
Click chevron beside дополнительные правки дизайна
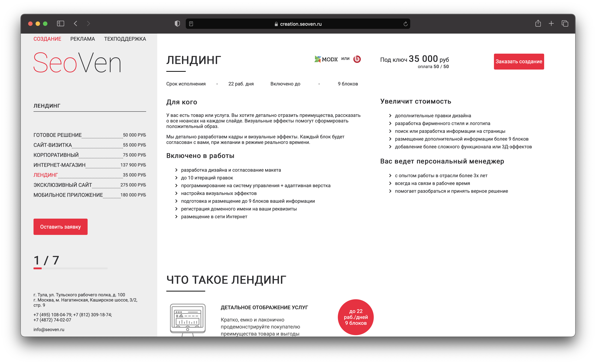click(x=390, y=116)
